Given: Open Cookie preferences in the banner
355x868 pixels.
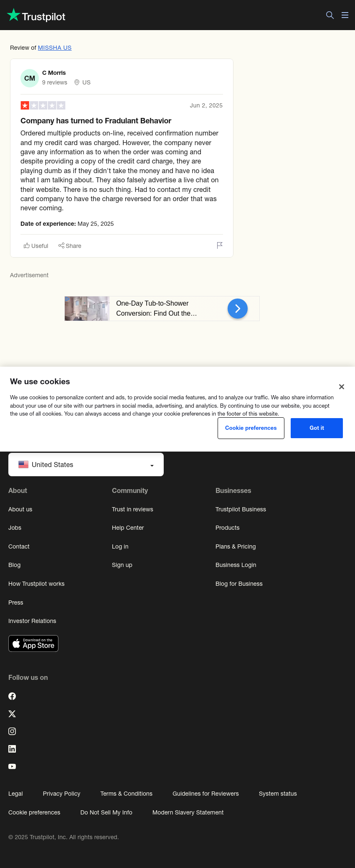Looking at the screenshot, I should pyautogui.click(x=251, y=428).
